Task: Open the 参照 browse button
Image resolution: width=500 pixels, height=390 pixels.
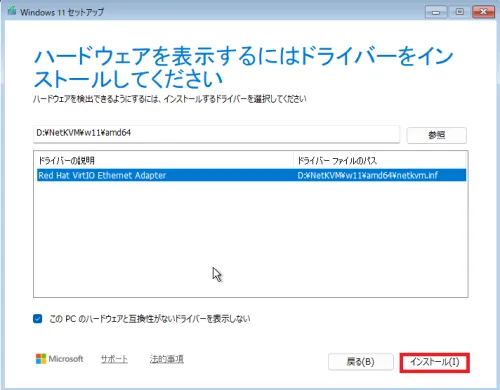Action: pyautogui.click(x=436, y=135)
